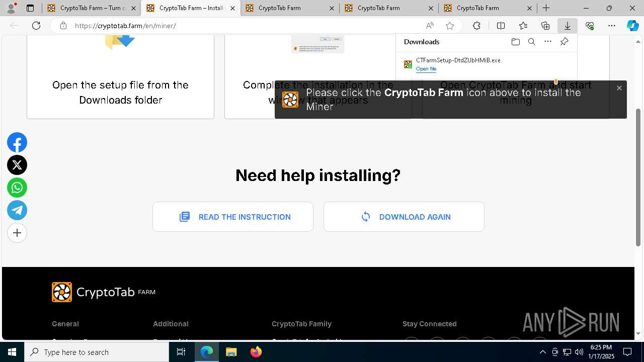Open Task View on taskbar
644x362 pixels.
(181, 352)
